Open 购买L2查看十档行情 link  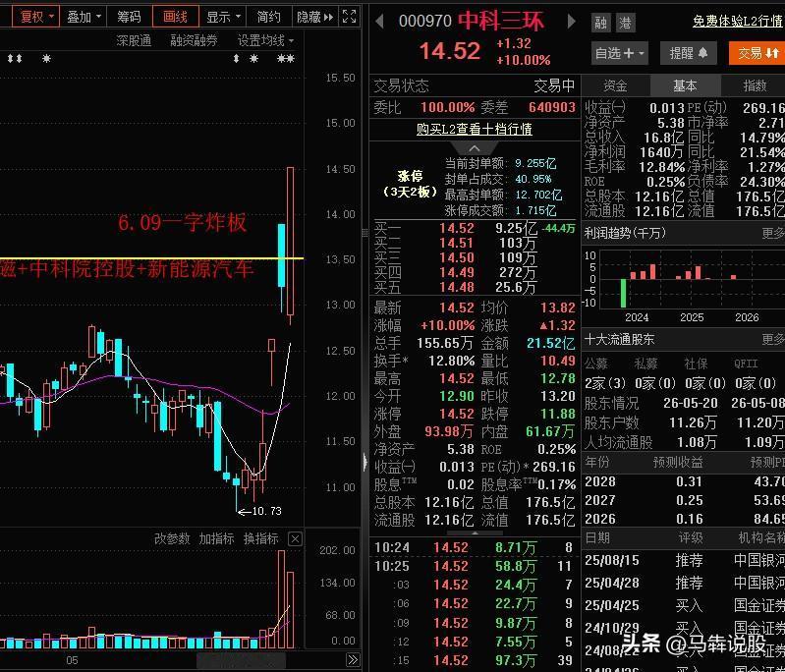click(x=475, y=129)
